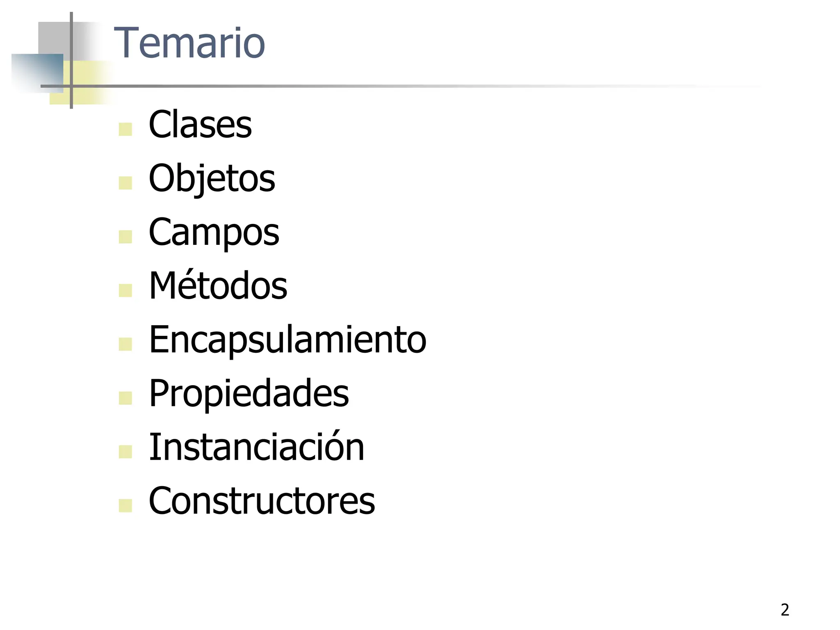Image resolution: width=840 pixels, height=630 pixels.
Task: Click the bullet marker before Propiedades
Action: pos(125,398)
